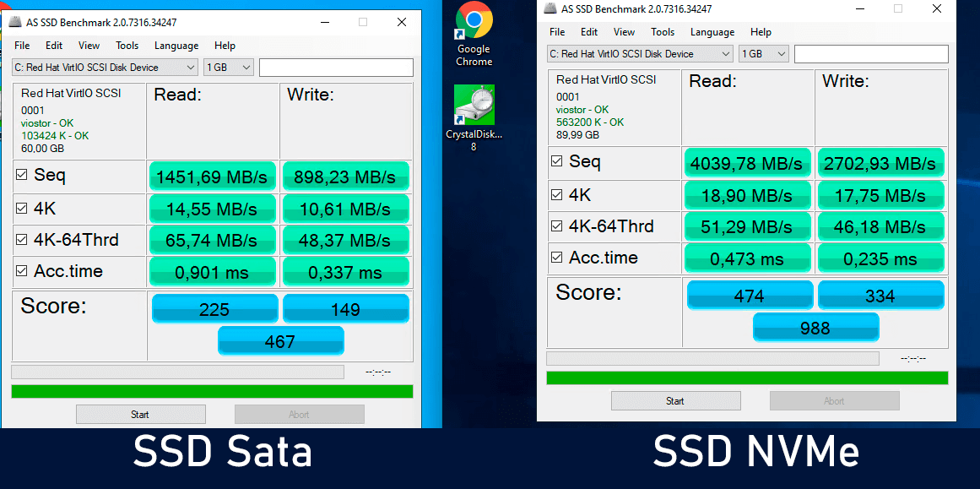Start the benchmark in the SSD Sata window
Screen dimensions: 980x489
141,415
